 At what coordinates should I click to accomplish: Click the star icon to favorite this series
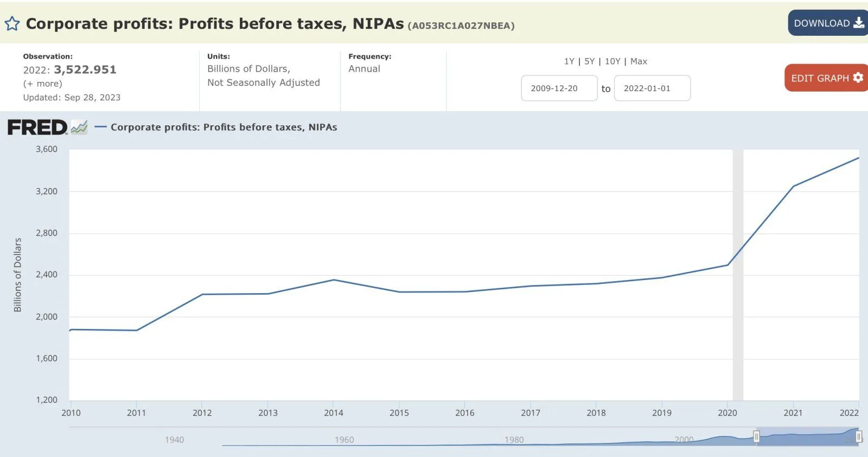[x=12, y=24]
